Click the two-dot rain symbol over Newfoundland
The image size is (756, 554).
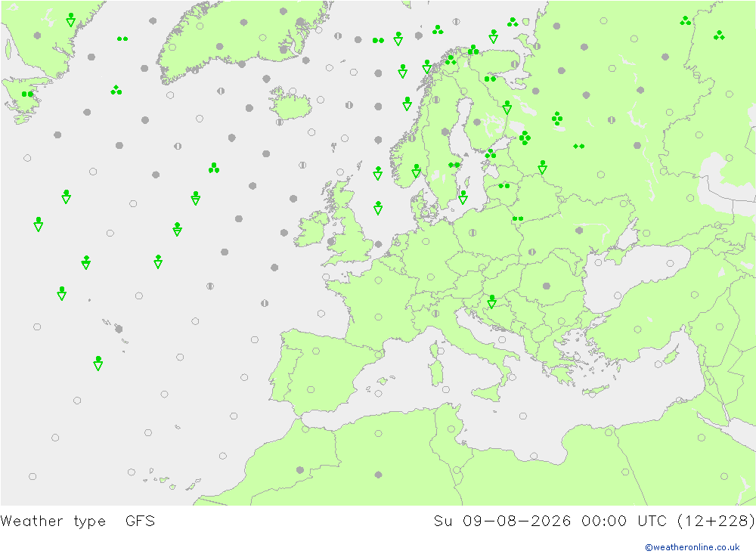coord(27,94)
